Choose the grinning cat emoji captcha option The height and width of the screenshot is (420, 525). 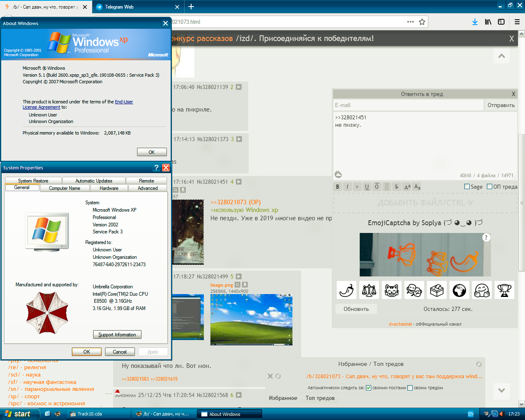point(392,290)
